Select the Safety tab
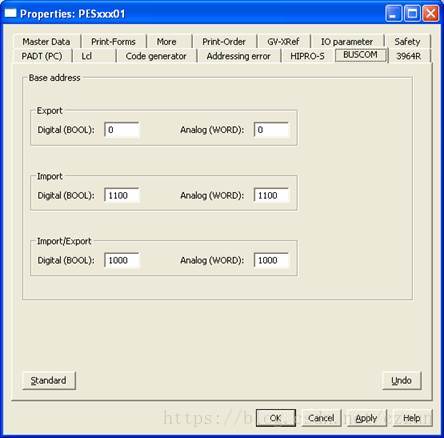 coord(407,42)
